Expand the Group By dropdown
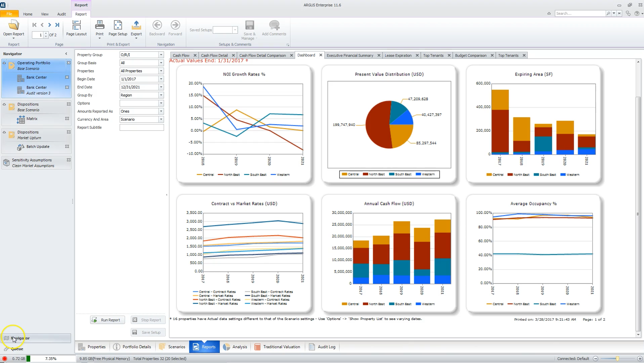 click(161, 95)
